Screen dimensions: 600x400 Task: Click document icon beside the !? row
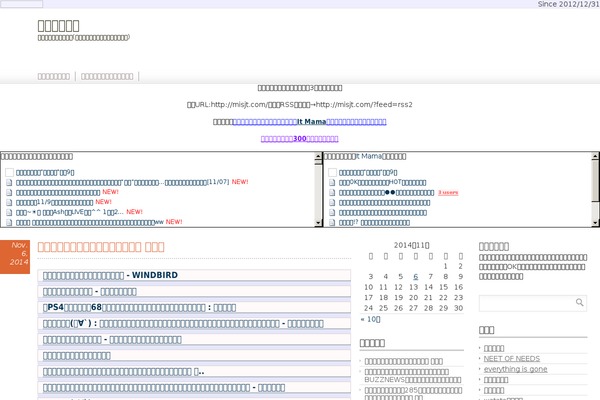[x=332, y=222]
